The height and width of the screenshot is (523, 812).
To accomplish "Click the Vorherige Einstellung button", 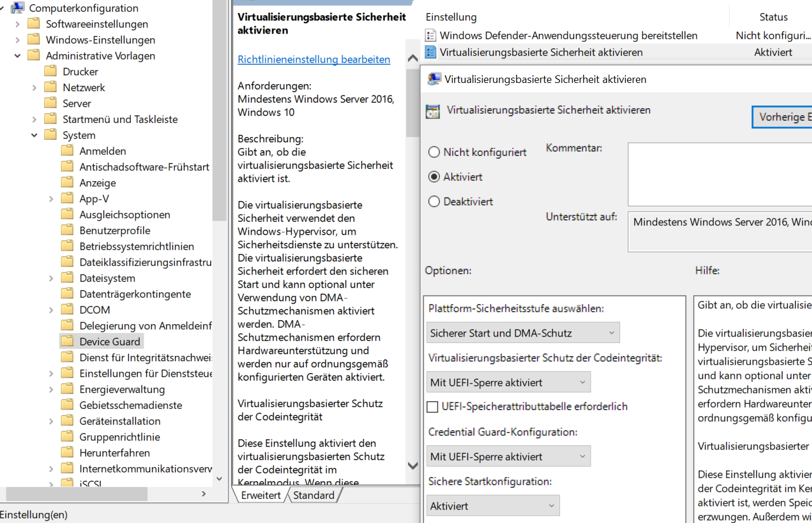I will pos(782,116).
